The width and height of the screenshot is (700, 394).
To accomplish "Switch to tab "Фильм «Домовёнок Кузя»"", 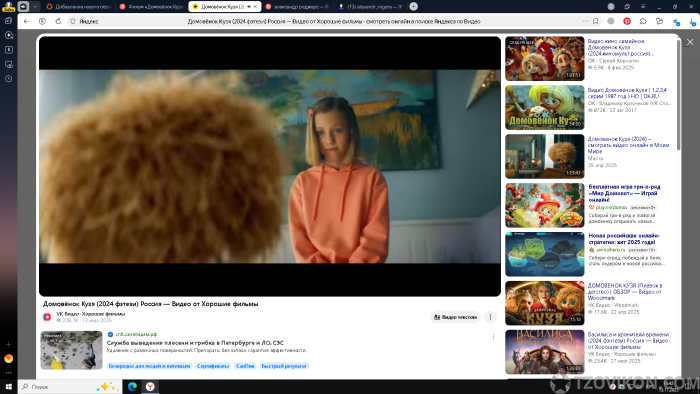I will [x=152, y=7].
